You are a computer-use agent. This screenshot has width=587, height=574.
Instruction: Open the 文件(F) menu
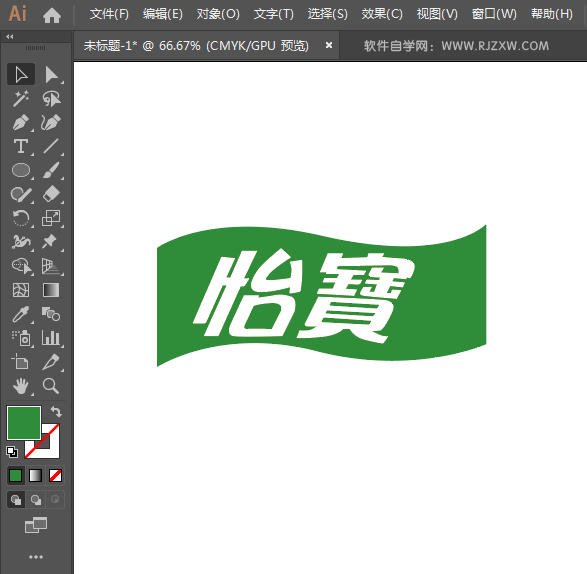click(109, 14)
